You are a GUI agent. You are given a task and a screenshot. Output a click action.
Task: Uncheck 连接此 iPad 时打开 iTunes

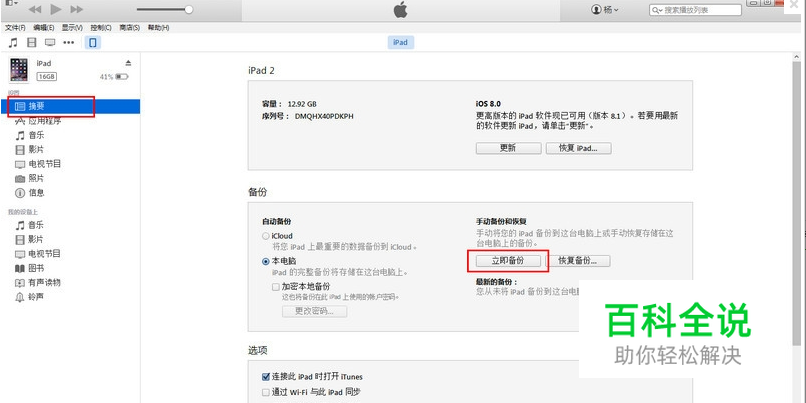coord(266,377)
